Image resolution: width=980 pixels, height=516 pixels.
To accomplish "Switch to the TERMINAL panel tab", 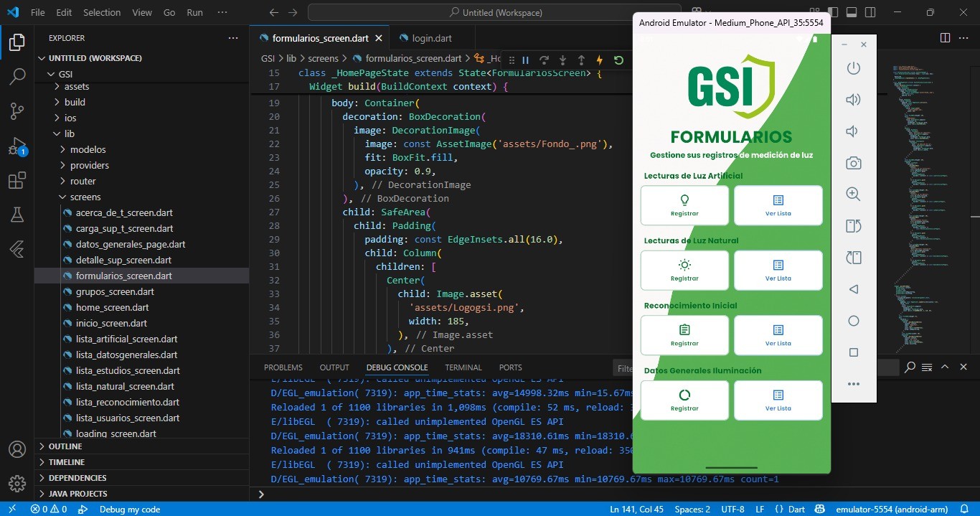I will (463, 367).
